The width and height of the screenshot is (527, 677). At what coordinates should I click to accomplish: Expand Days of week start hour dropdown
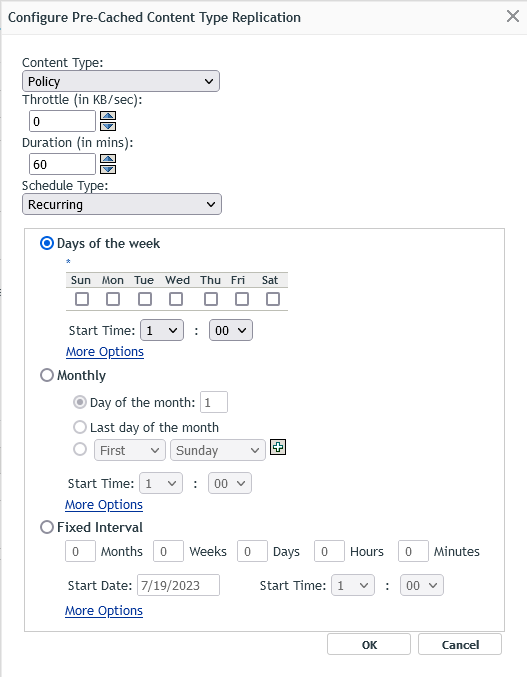(x=162, y=330)
